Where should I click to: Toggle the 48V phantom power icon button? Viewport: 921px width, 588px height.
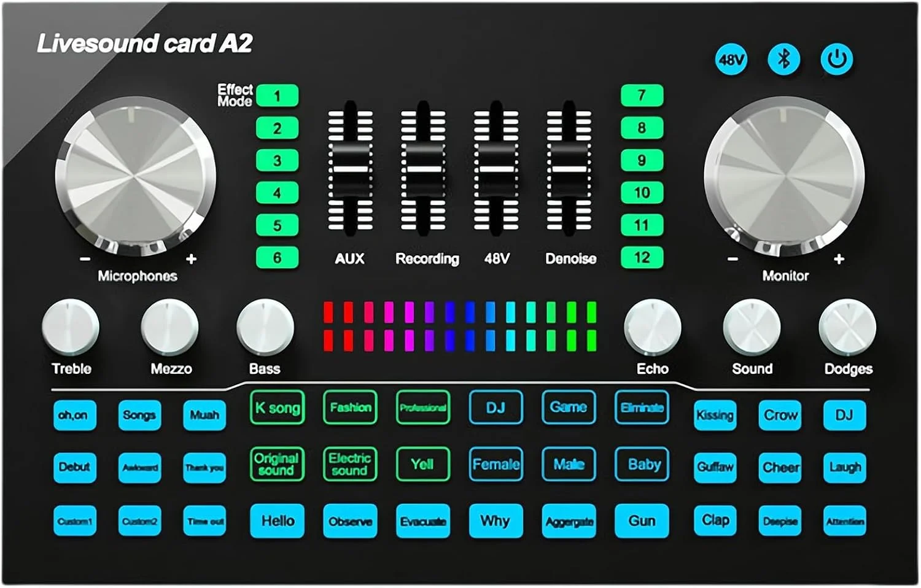pyautogui.click(x=731, y=60)
